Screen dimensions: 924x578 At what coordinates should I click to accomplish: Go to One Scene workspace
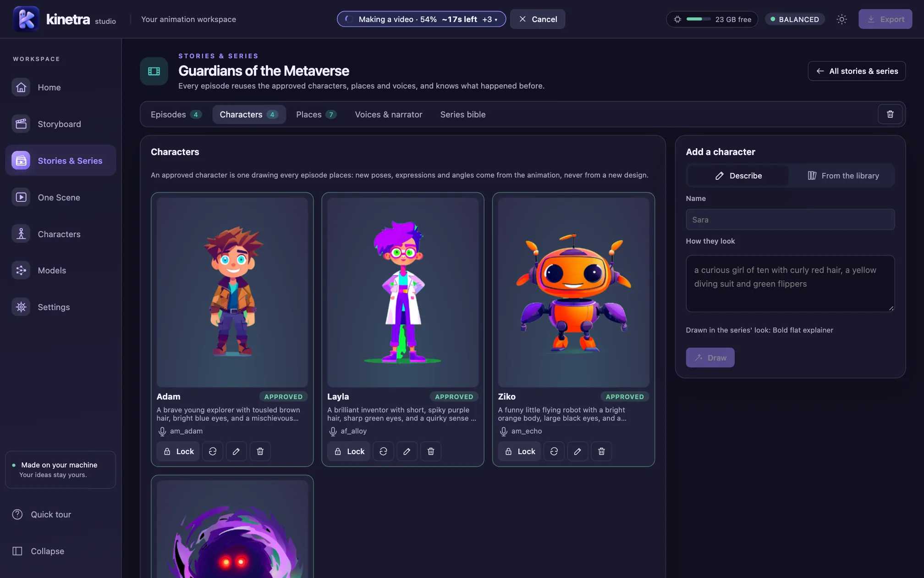click(60, 197)
